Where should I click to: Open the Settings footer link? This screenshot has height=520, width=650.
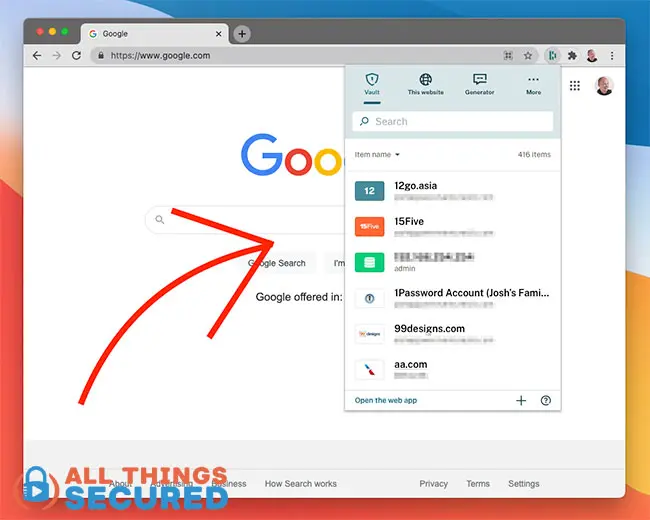click(x=524, y=484)
